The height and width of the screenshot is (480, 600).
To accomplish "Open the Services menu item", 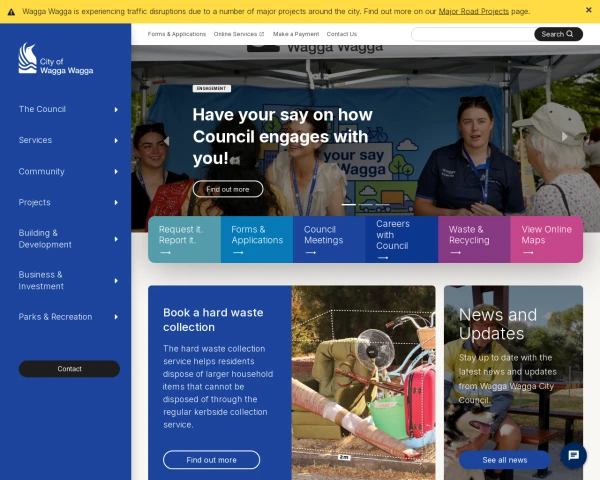I will click(x=35, y=140).
